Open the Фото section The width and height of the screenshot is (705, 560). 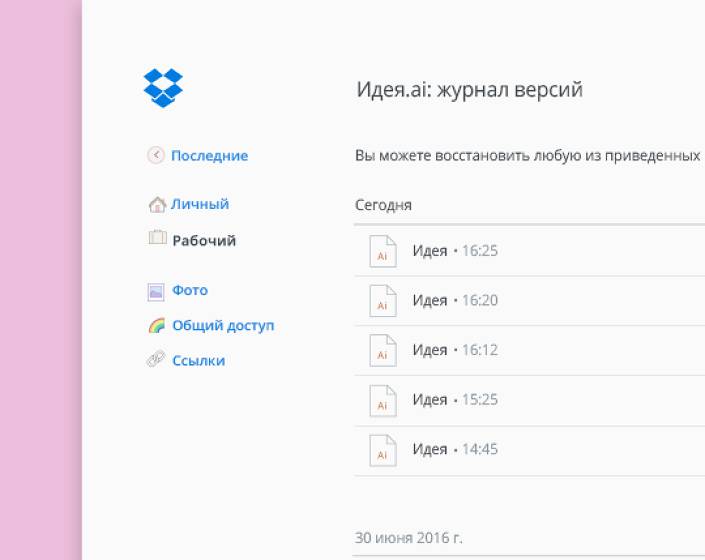[190, 290]
